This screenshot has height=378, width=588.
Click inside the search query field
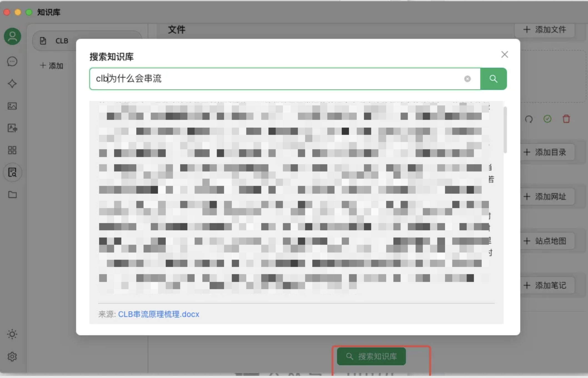(278, 79)
